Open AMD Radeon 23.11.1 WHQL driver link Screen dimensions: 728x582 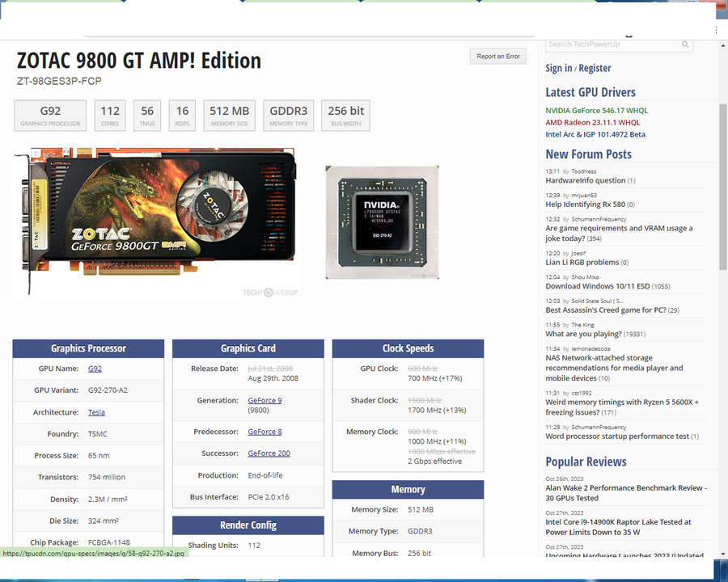pos(592,123)
